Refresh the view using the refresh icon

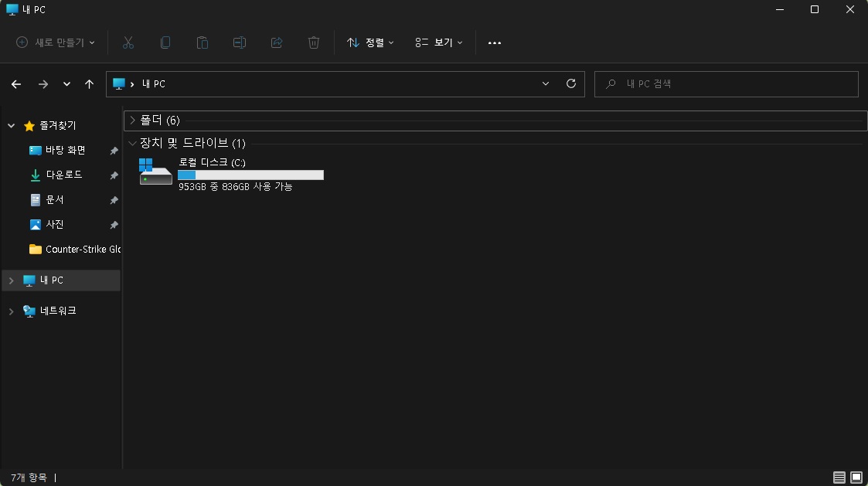(x=570, y=83)
